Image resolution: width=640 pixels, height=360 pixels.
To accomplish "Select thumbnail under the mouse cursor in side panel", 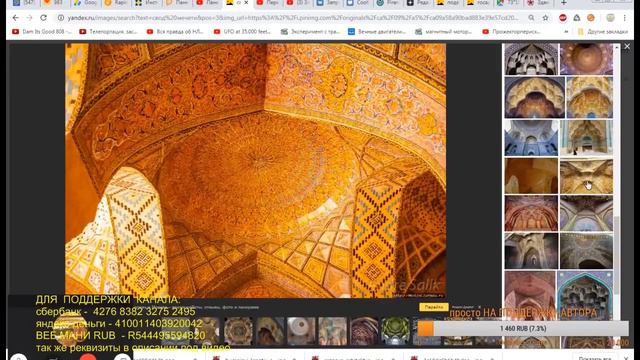I will point(586,176).
